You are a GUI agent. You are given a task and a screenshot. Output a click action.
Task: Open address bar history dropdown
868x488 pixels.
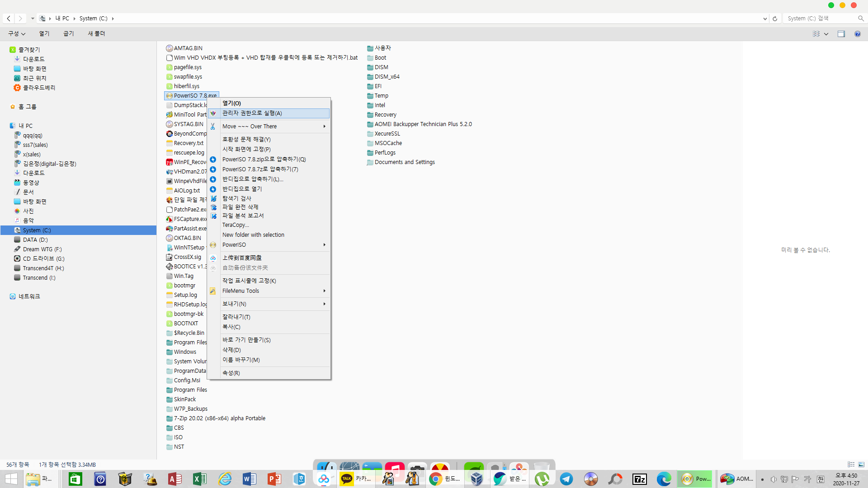click(765, 19)
